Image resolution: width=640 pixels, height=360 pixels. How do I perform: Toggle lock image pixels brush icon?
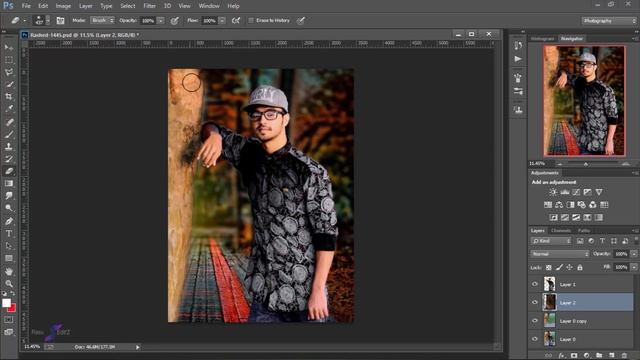pos(559,267)
